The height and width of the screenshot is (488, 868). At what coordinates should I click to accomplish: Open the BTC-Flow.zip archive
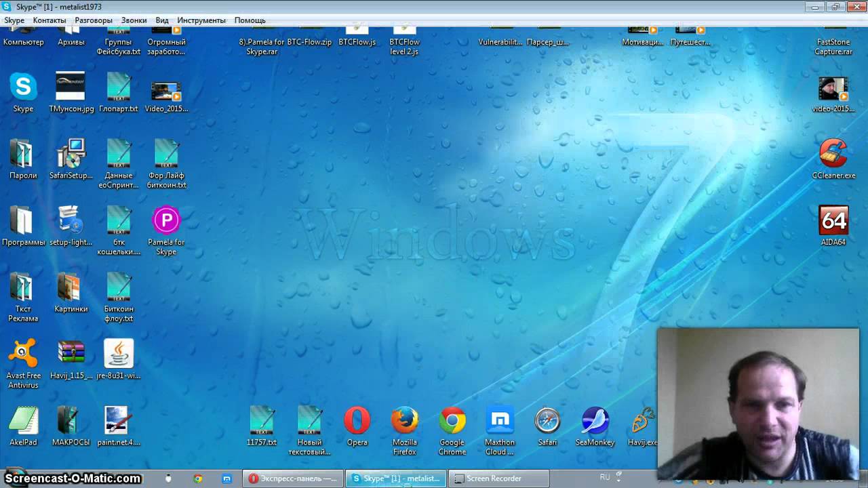coord(309,37)
